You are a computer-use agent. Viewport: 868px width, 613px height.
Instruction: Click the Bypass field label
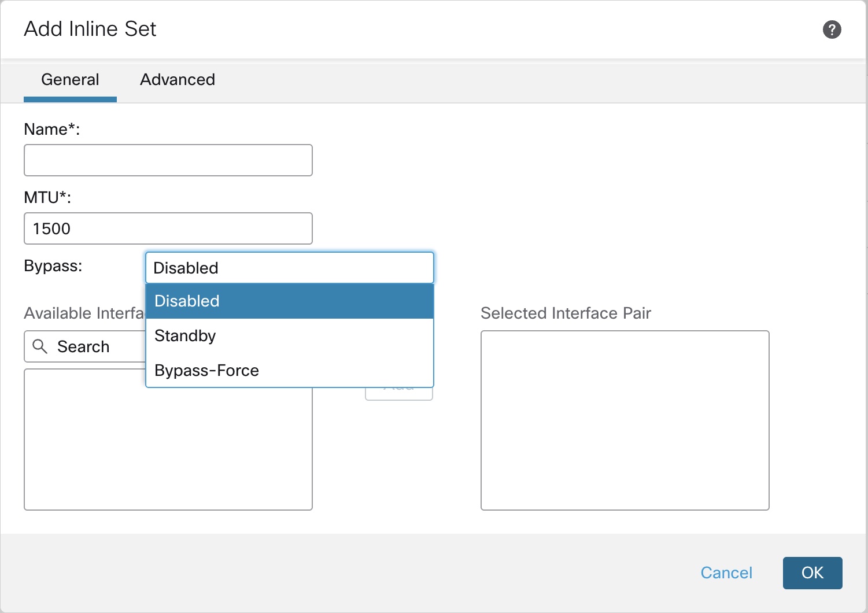53,266
